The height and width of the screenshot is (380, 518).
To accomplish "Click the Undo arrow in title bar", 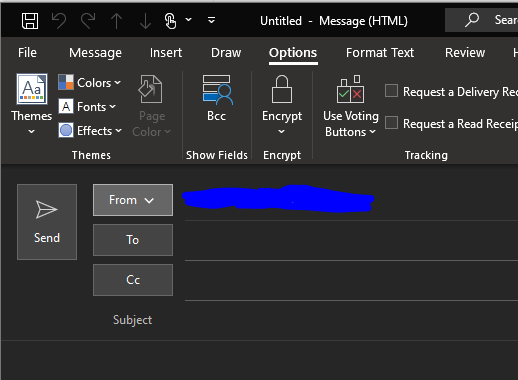I will [x=59, y=21].
